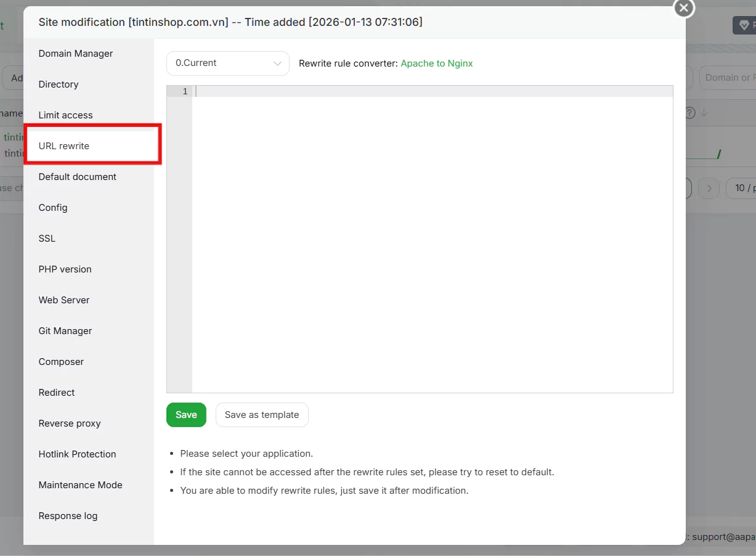The width and height of the screenshot is (756, 556).
Task: Select the Domain Manager section
Action: click(75, 54)
